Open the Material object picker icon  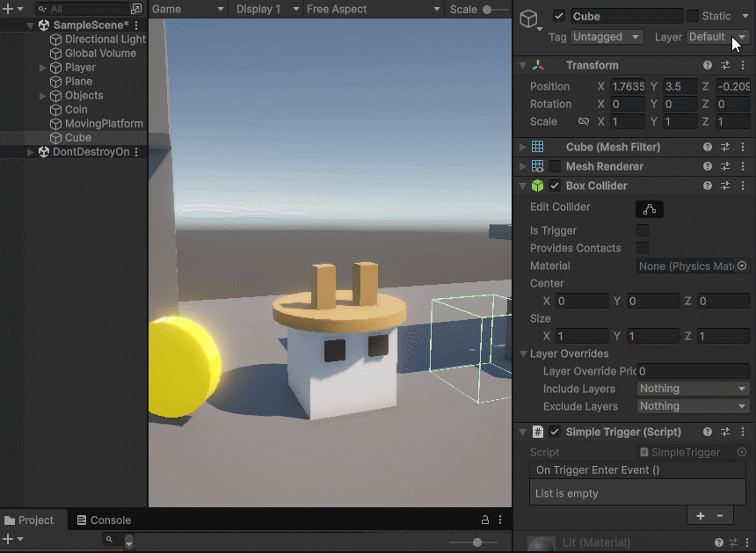coord(742,266)
